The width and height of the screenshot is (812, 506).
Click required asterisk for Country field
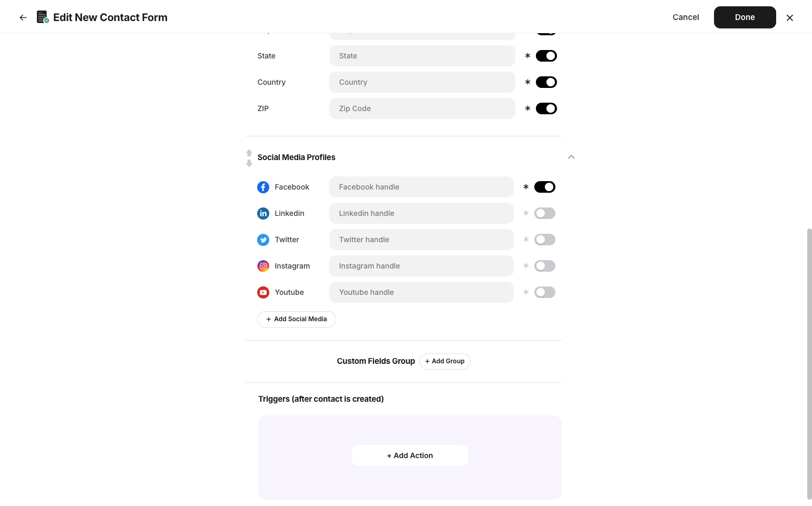tap(527, 82)
